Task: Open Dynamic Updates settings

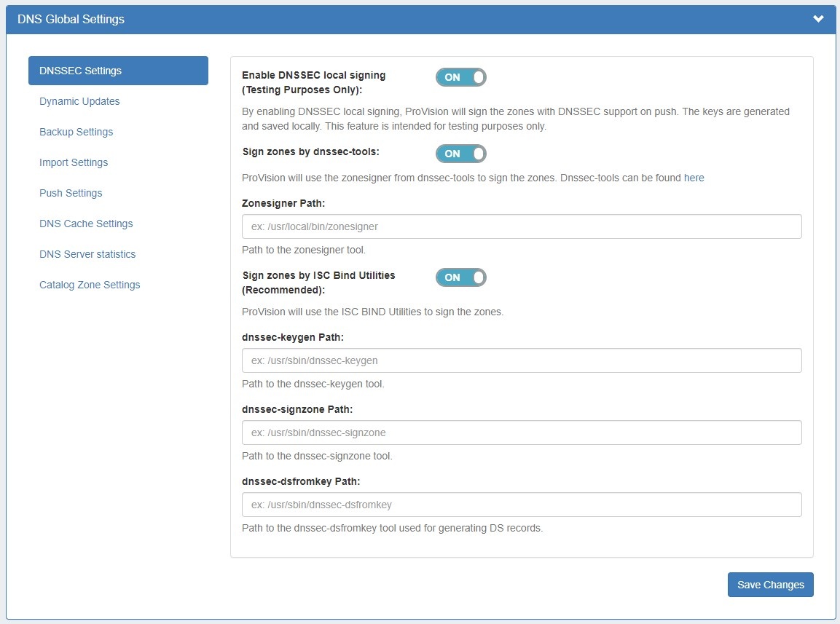Action: tap(79, 101)
